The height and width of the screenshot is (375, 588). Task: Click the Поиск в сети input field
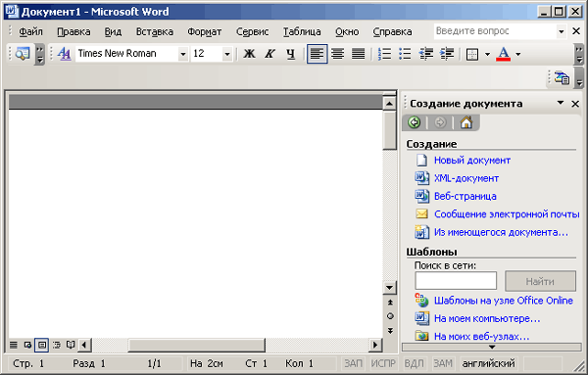point(456,281)
